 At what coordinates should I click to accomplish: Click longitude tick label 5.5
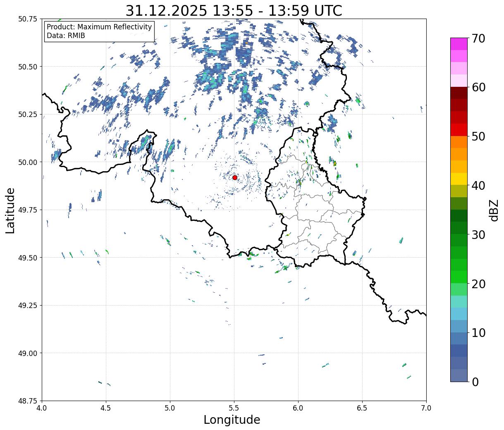(x=234, y=408)
